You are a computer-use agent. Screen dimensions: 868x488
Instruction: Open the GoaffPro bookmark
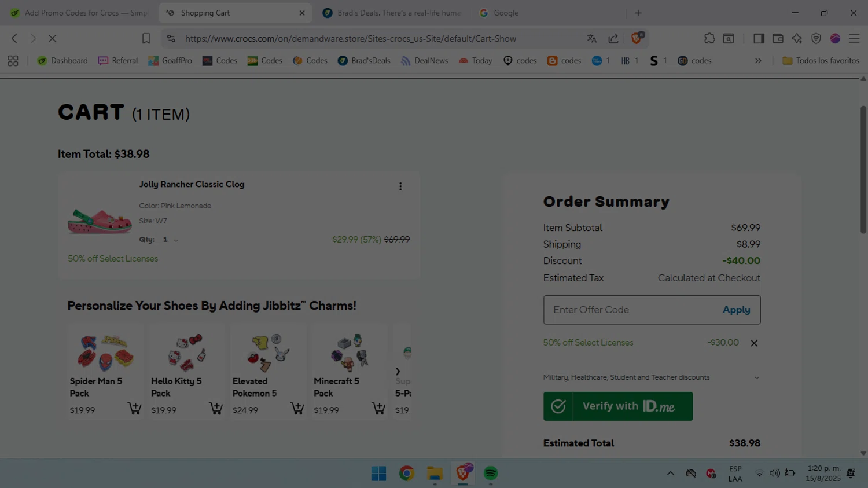point(170,61)
